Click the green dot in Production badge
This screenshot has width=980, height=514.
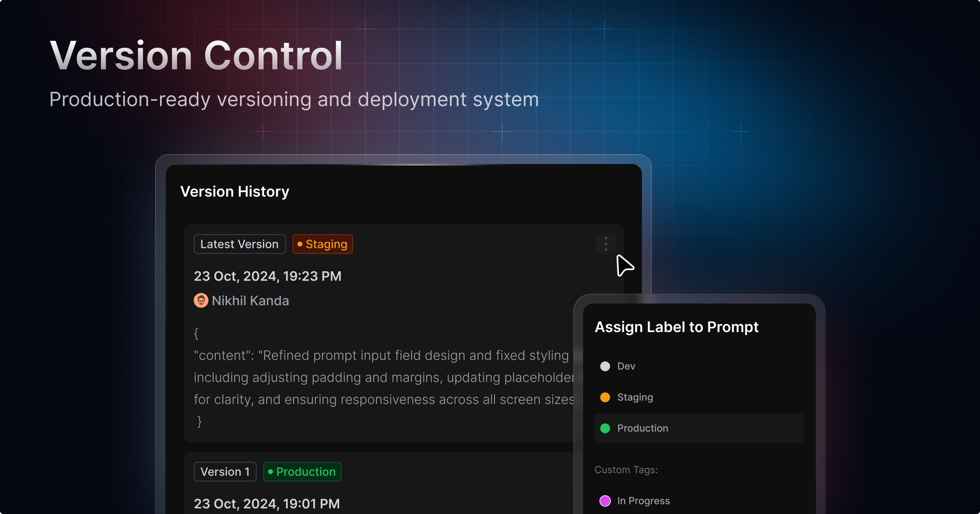coord(270,472)
